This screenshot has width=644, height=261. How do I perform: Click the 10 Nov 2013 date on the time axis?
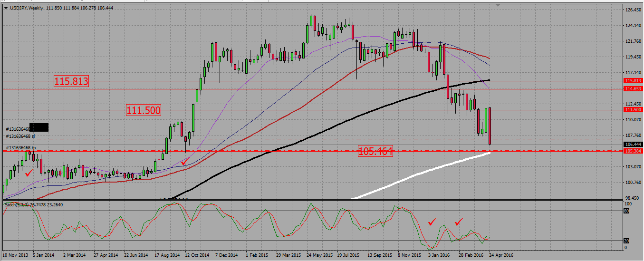tap(15, 255)
